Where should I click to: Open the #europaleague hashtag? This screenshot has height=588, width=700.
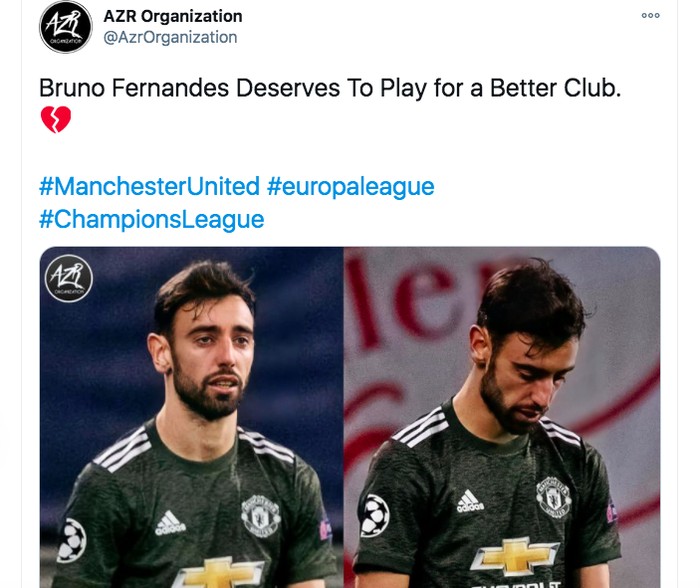350,186
